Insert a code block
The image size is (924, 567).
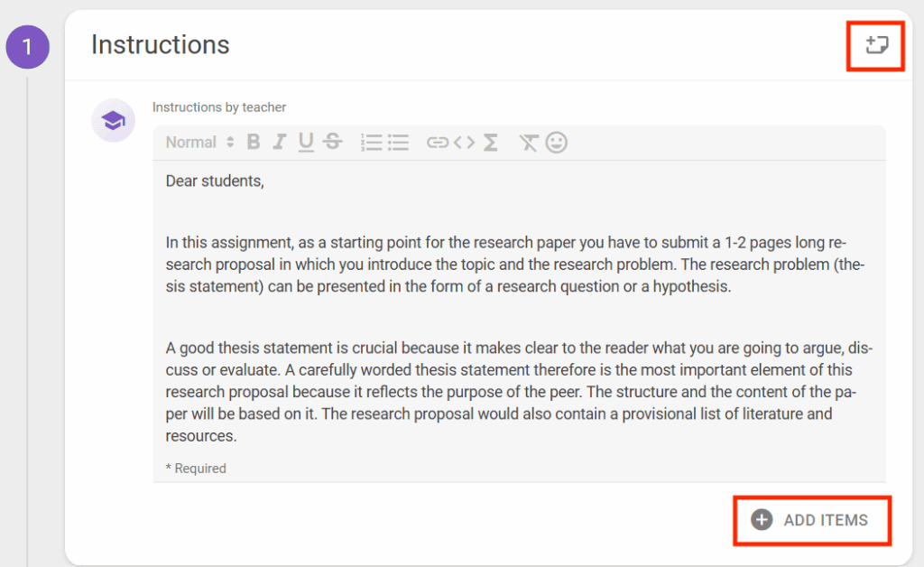464,142
